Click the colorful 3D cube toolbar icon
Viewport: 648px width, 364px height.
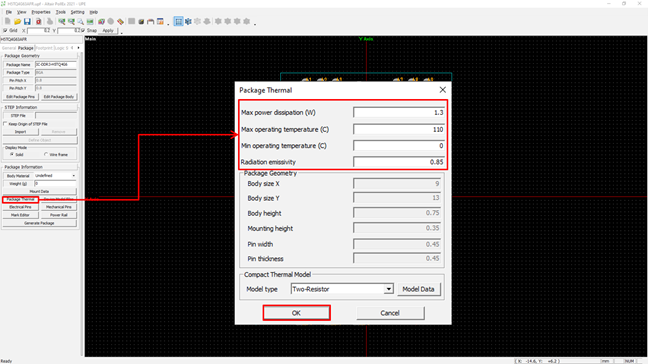[101, 21]
